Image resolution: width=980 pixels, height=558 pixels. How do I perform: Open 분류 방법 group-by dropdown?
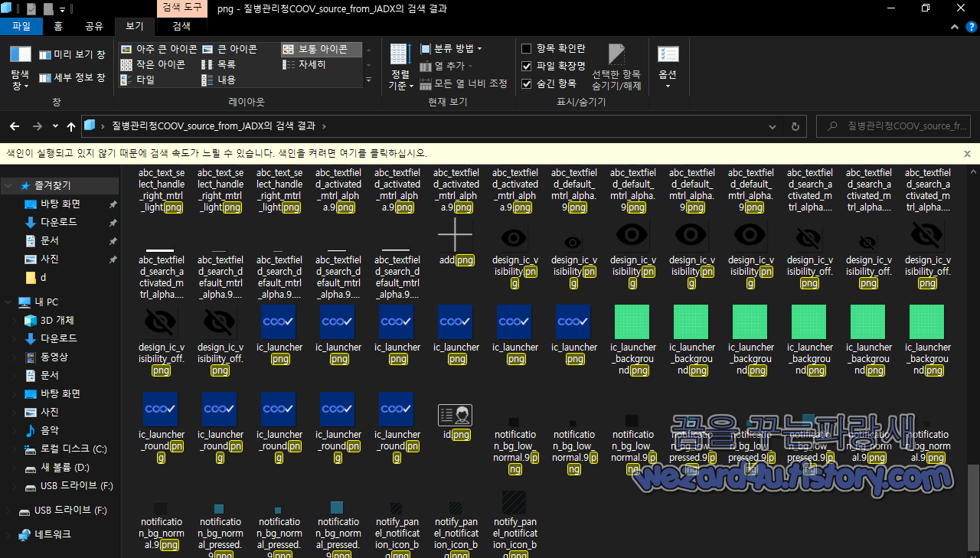[x=451, y=48]
